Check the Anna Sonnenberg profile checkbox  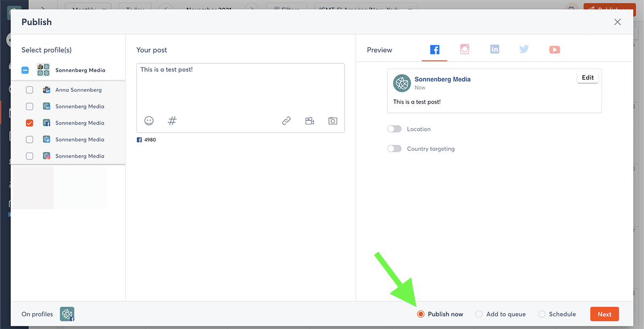(30, 90)
